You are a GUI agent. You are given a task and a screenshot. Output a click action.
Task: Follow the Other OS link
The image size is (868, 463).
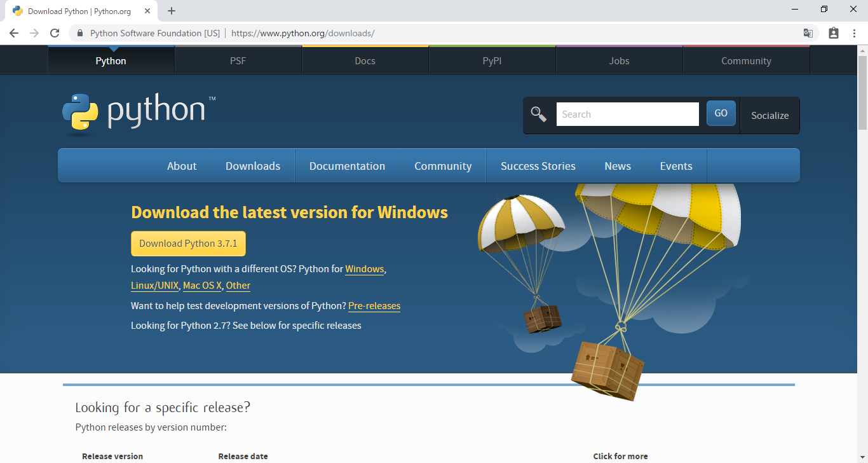(x=238, y=286)
